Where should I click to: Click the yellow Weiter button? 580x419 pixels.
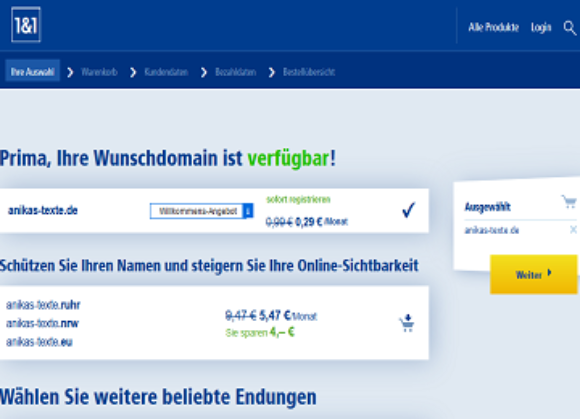coord(533,274)
